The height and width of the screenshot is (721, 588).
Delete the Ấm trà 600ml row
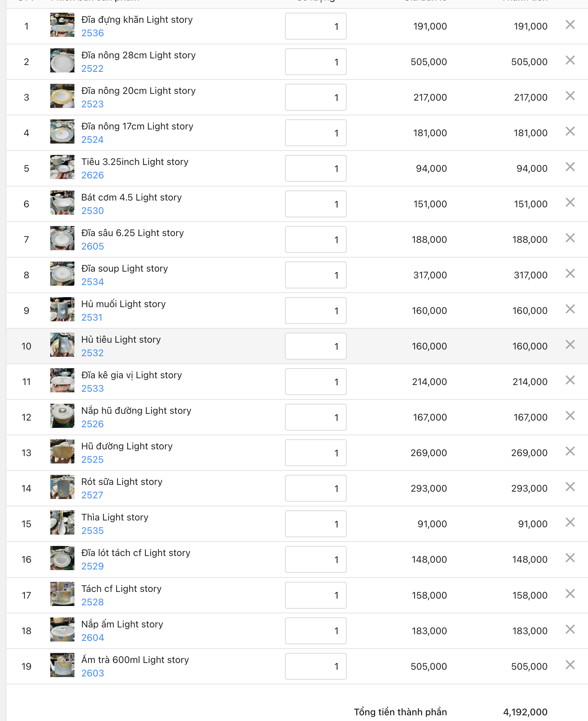click(570, 665)
